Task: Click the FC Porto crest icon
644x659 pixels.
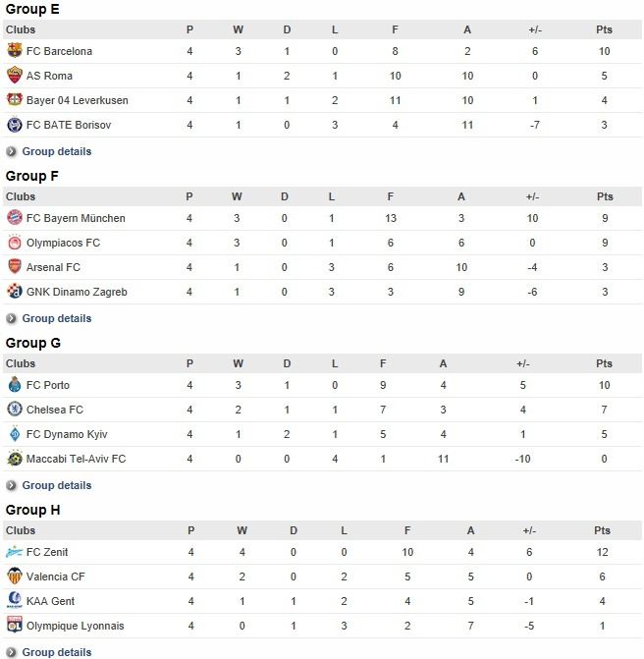Action: (x=15, y=385)
